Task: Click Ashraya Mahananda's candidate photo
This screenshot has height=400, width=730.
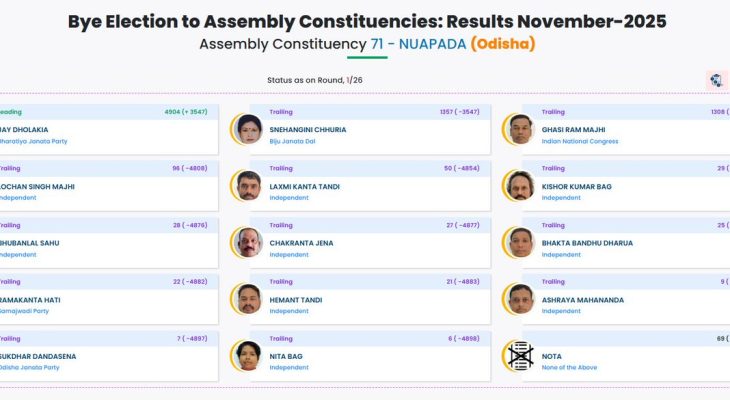Action: click(519, 299)
